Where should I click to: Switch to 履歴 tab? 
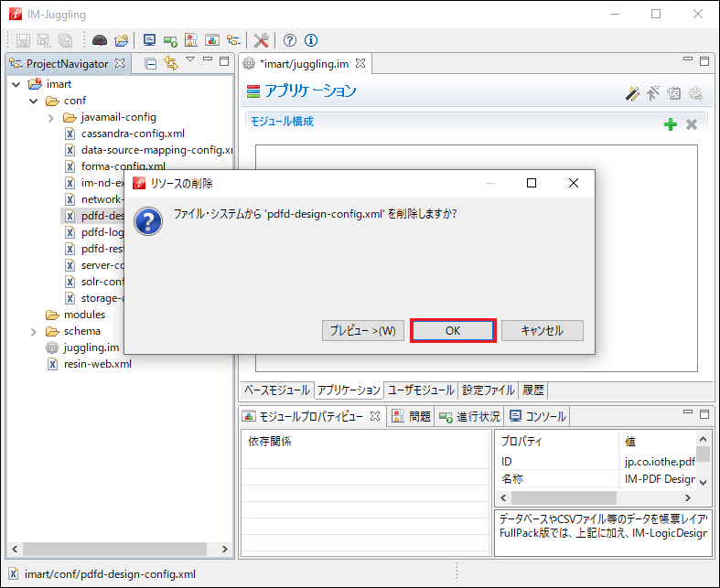tap(533, 390)
